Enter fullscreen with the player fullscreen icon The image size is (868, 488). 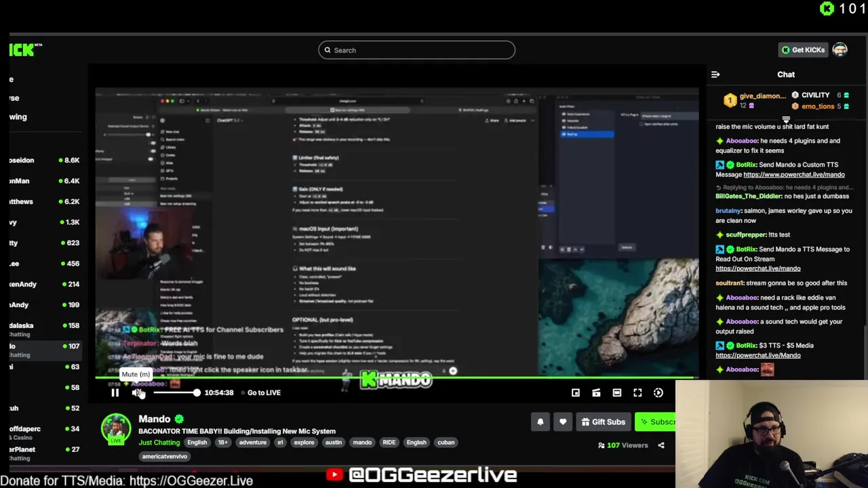tap(637, 392)
